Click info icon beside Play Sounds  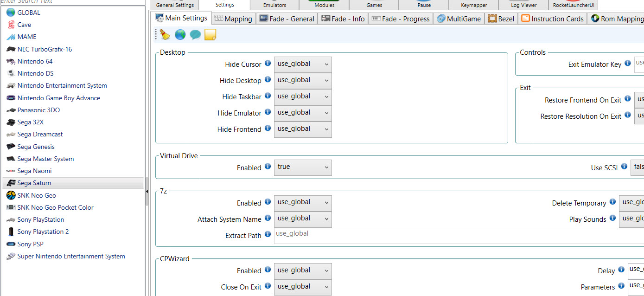(612, 218)
